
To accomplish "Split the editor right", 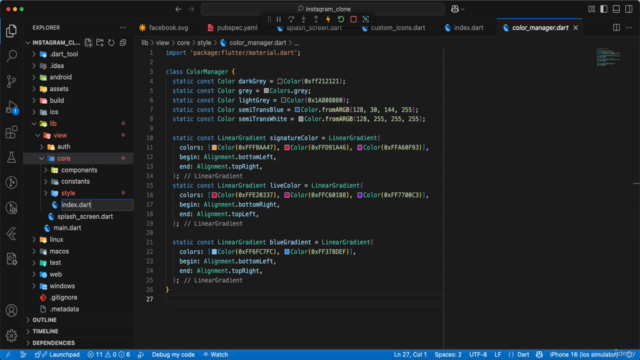I will click(616, 27).
